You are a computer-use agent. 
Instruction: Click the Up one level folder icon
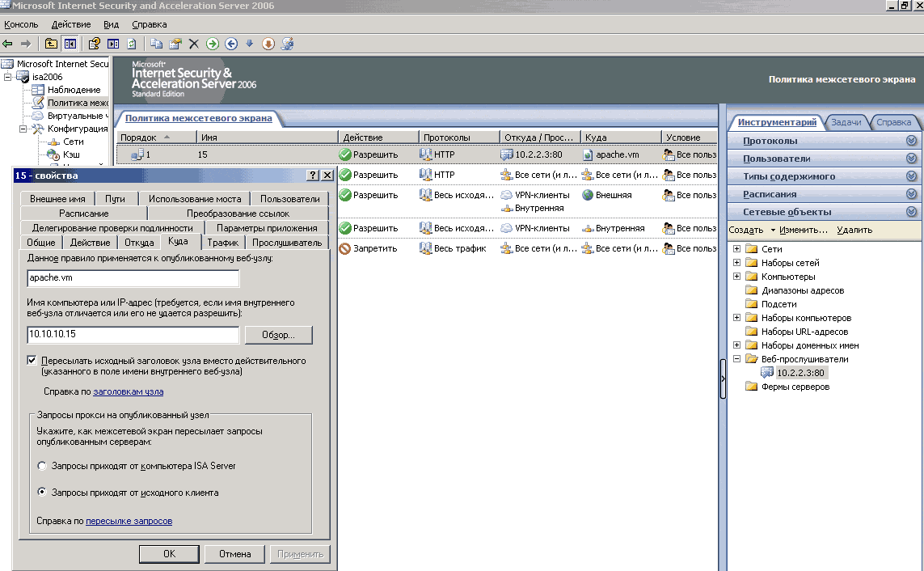click(51, 44)
